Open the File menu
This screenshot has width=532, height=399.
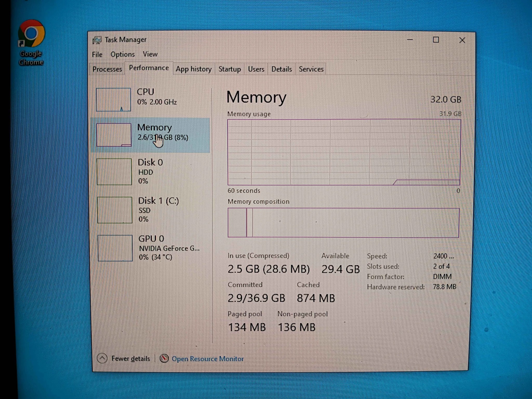(x=97, y=55)
